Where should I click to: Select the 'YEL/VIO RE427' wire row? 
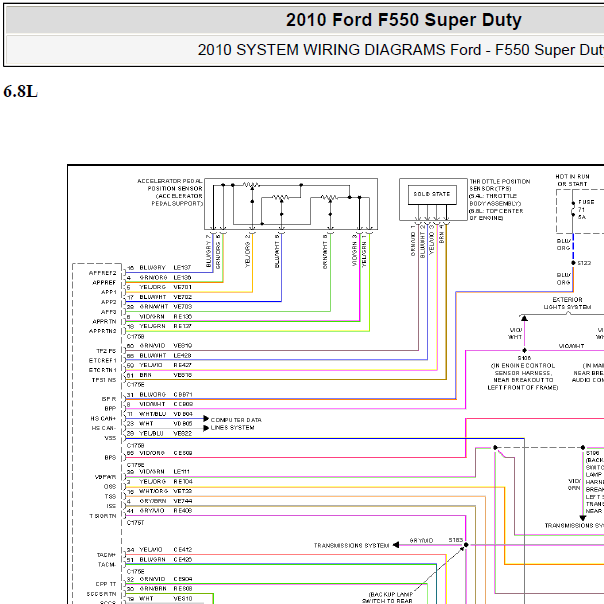159,365
